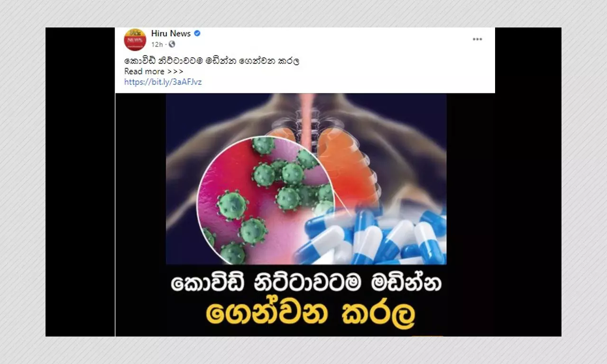Expand the Read more >>> text
This screenshot has height=364, width=607.
pyautogui.click(x=154, y=71)
